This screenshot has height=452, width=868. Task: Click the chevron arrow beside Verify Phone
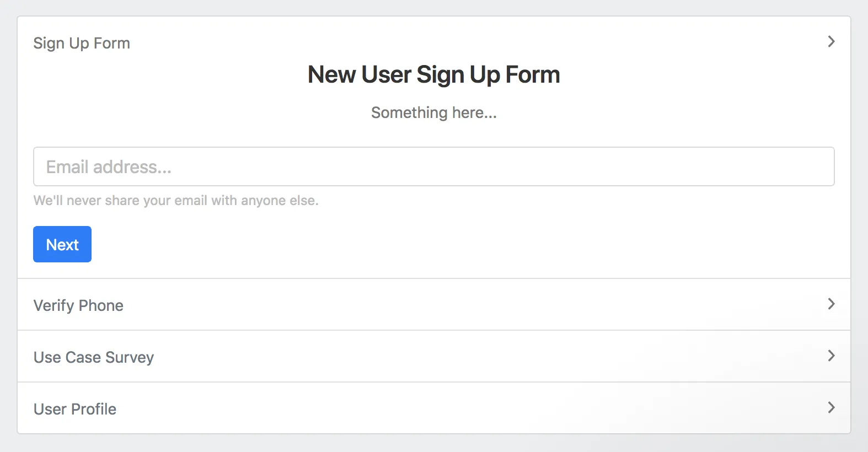(x=831, y=304)
